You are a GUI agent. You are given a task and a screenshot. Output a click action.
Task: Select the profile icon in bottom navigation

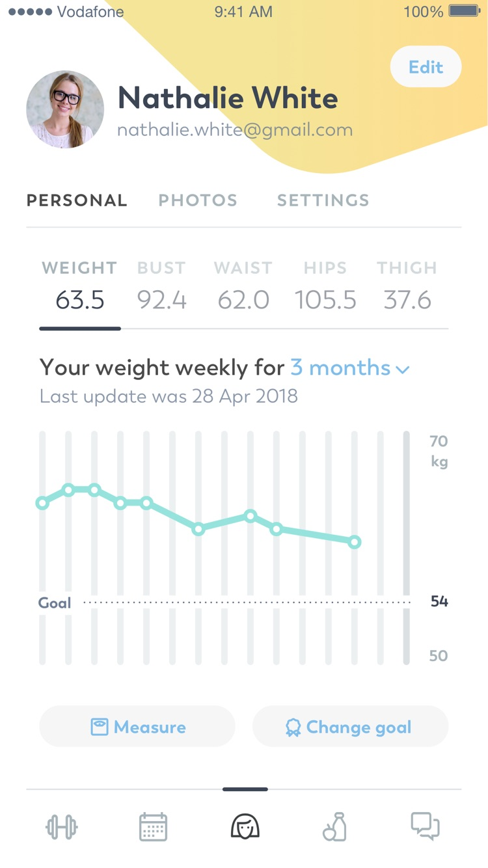point(244,826)
